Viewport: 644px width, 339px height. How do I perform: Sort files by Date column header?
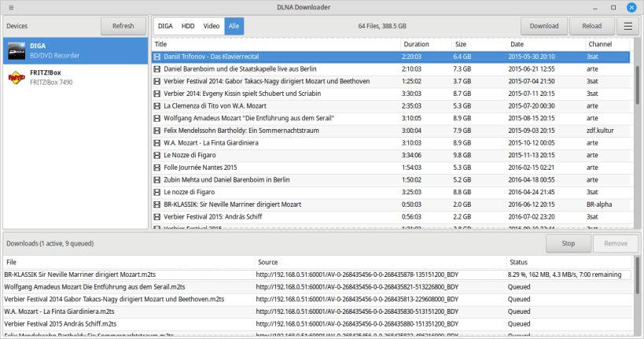pos(546,44)
